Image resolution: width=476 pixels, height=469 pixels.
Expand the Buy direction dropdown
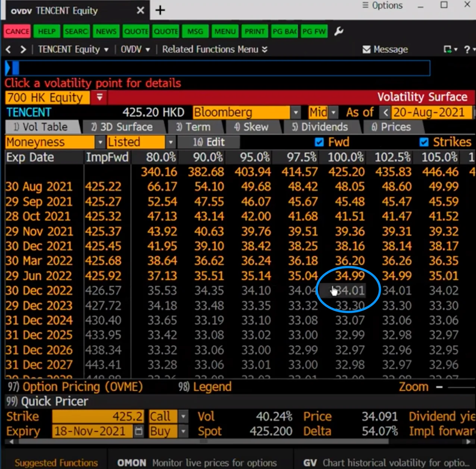[183, 431]
